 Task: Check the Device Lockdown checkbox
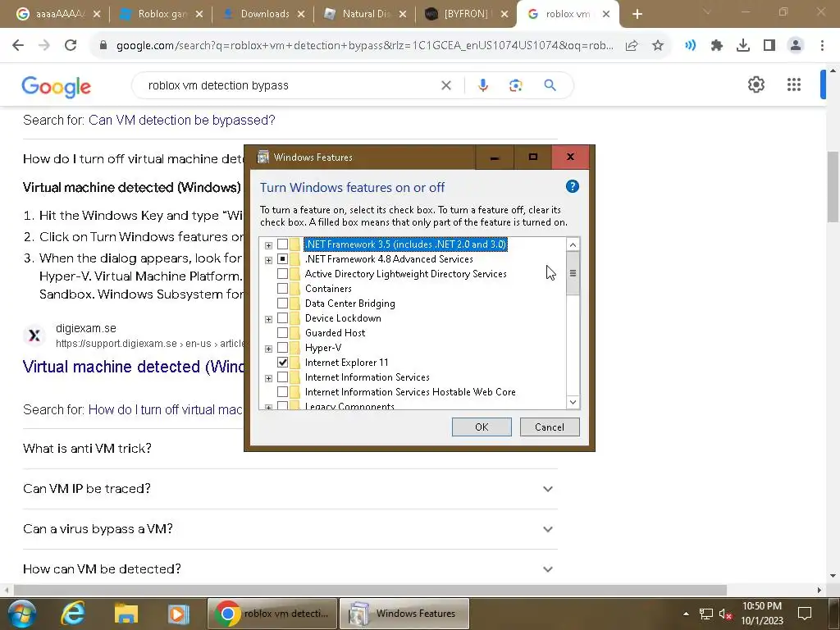(x=282, y=318)
